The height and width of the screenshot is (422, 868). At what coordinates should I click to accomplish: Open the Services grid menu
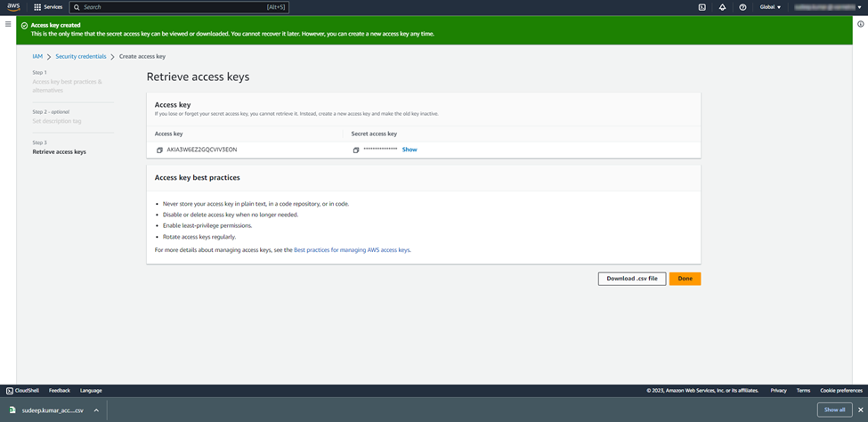(48, 7)
